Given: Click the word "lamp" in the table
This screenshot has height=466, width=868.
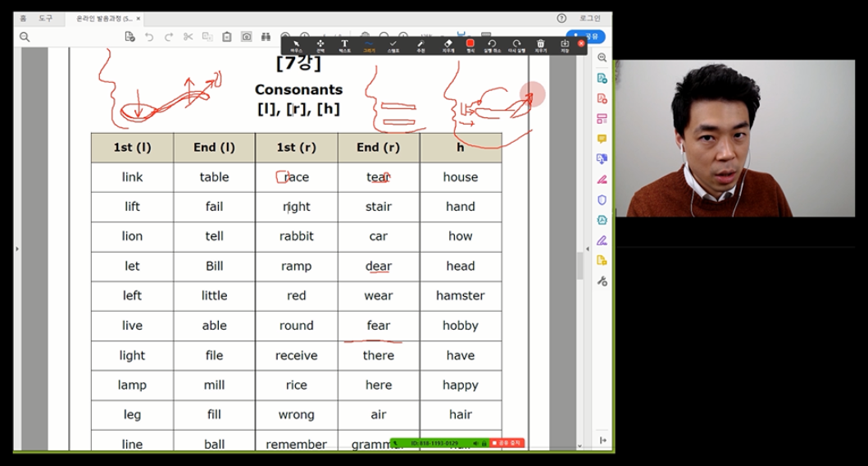Looking at the screenshot, I should point(132,385).
